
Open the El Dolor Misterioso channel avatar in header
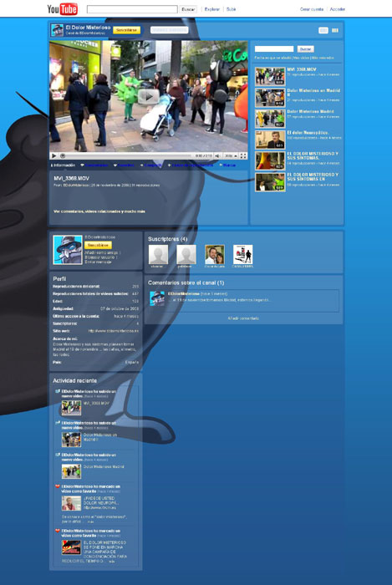tap(57, 30)
